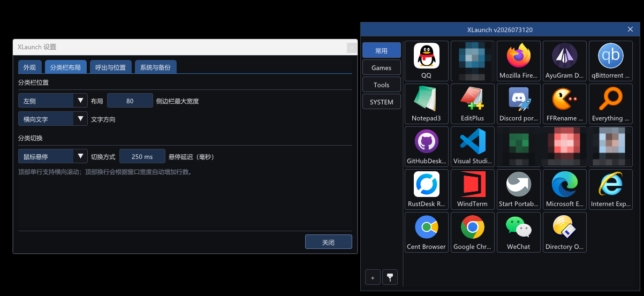
Task: Edit hover delay field 250 ms
Action: coord(142,156)
